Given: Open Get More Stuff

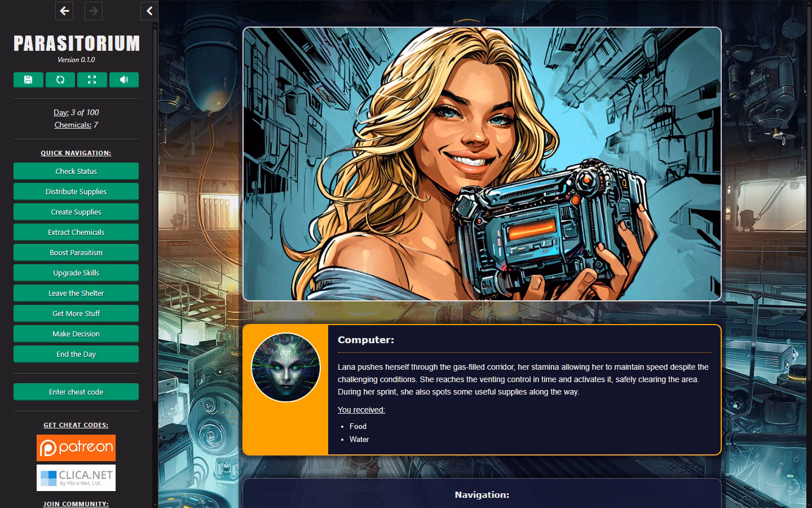Looking at the screenshot, I should click(76, 313).
